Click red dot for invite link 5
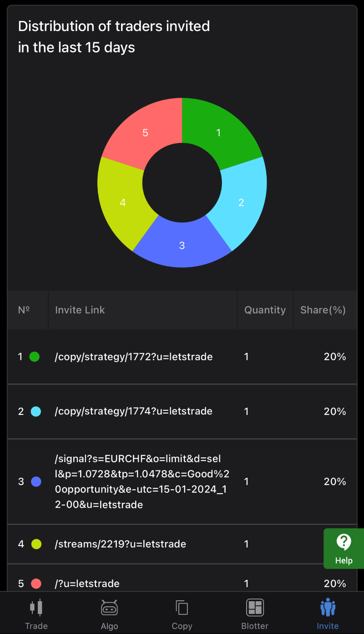Screen dimensions: 364x634 tap(36, 583)
